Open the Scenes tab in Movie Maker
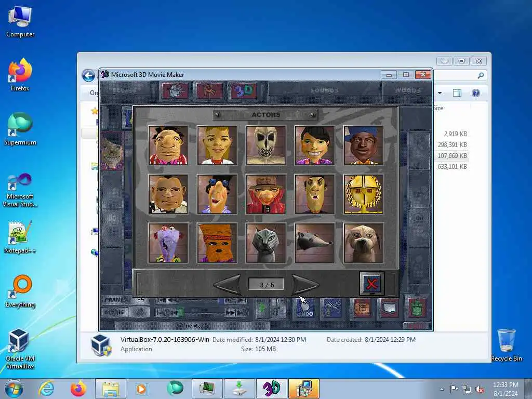This screenshot has width=532, height=399. [x=125, y=90]
